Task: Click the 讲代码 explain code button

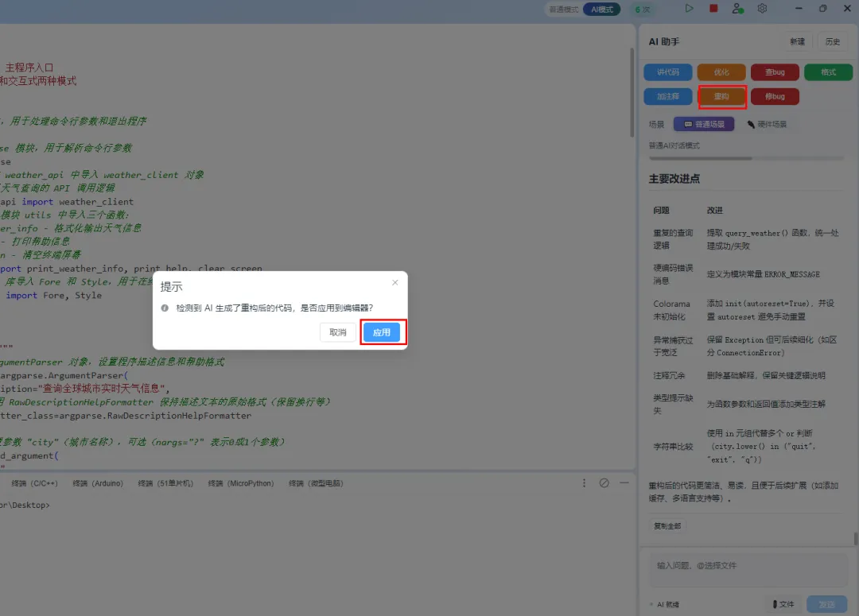Action: (x=668, y=72)
